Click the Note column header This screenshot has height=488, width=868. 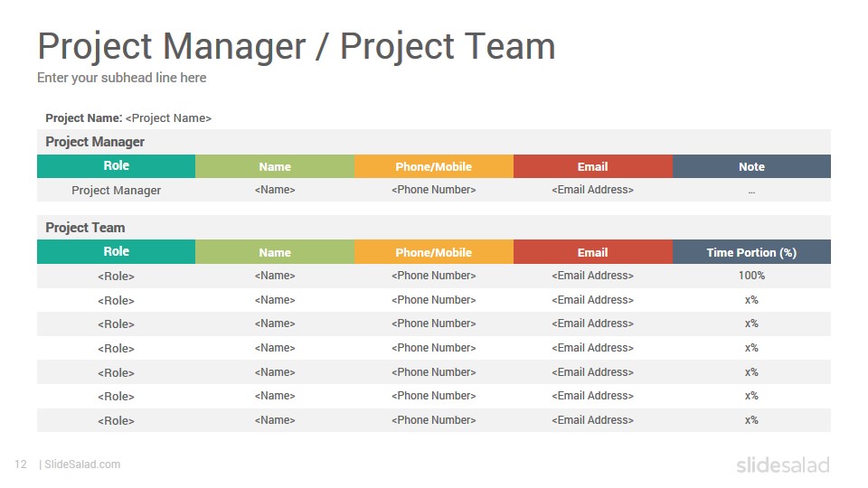pos(751,166)
